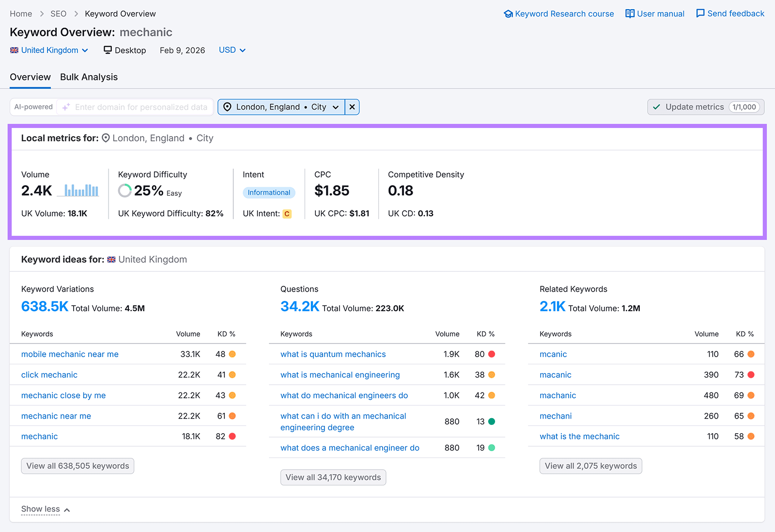
Task: Select the Overview tab
Action: pos(30,77)
